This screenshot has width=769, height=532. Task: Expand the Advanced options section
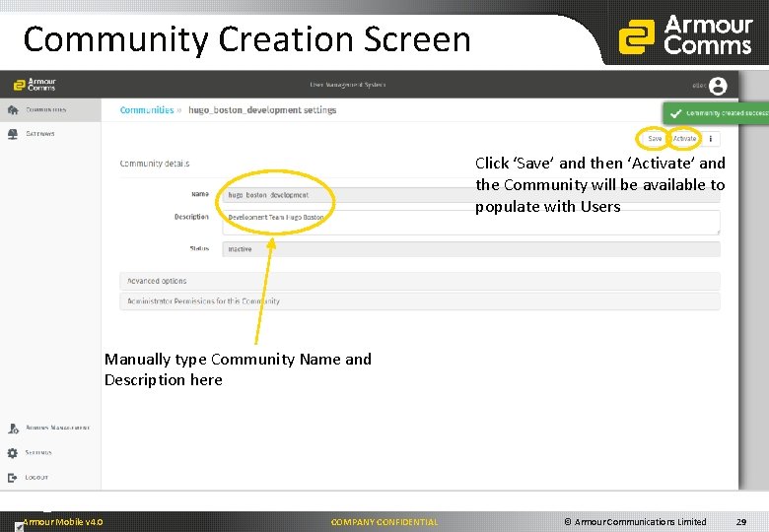click(x=420, y=281)
